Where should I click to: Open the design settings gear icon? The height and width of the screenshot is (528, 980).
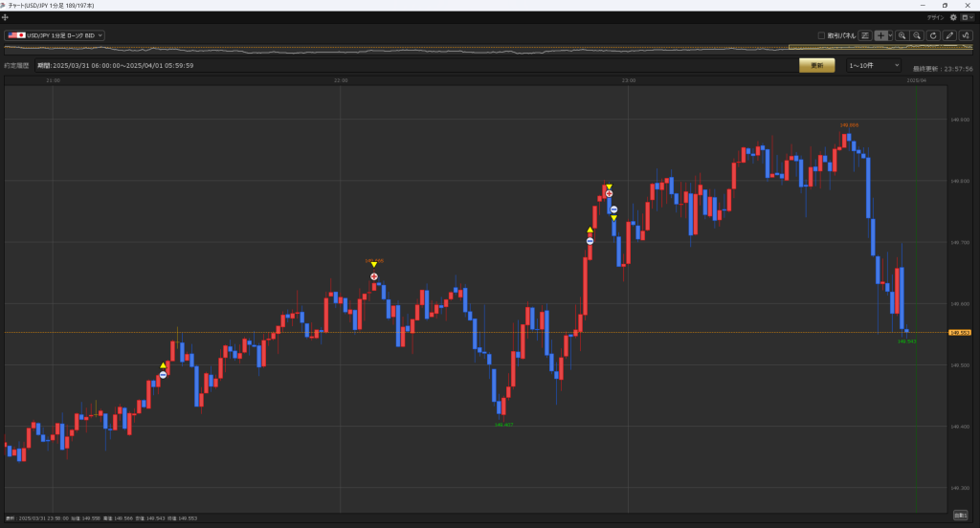[x=953, y=17]
